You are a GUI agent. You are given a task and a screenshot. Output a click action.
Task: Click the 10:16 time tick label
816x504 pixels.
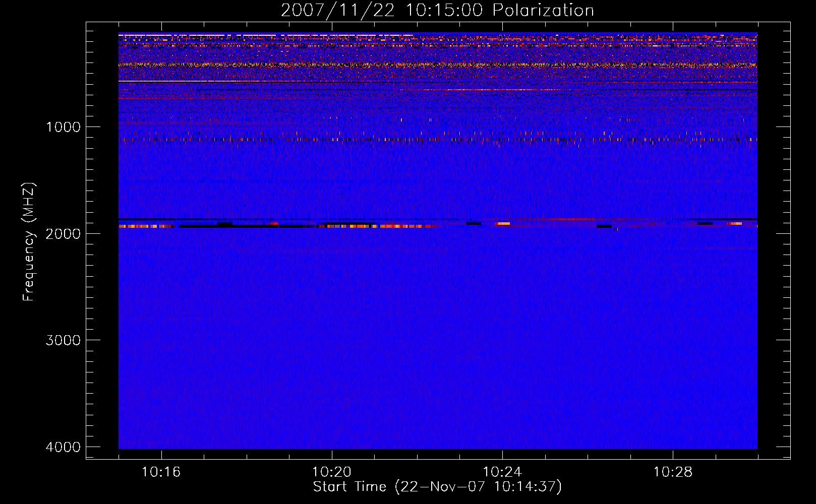click(x=161, y=472)
